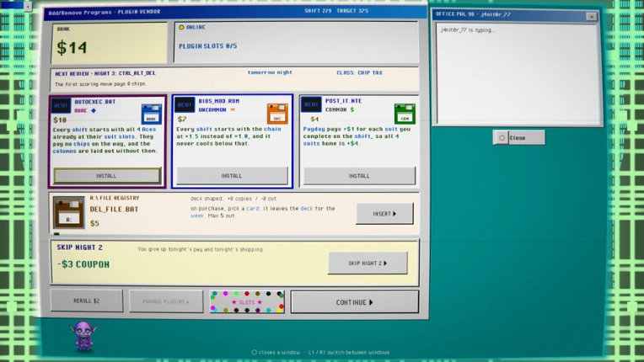This screenshot has width=644, height=362.
Task: Reroll the shop for $2
Action: pos(87,301)
